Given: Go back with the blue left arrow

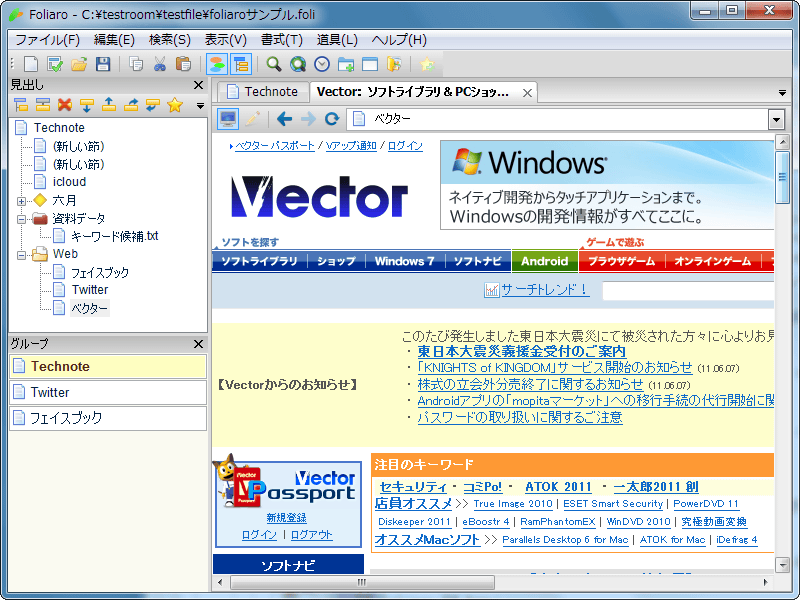Looking at the screenshot, I should pos(284,119).
